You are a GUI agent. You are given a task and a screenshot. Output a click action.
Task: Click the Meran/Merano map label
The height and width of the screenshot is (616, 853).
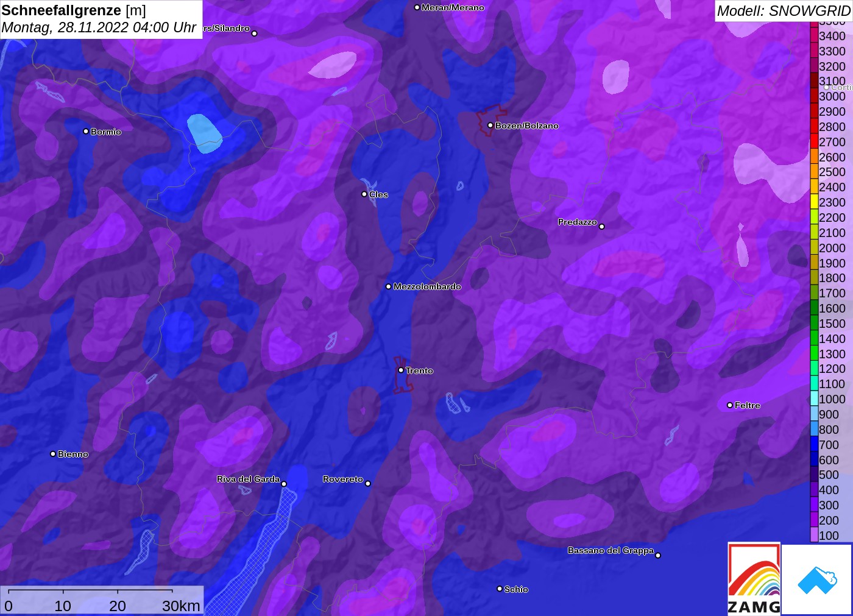point(453,7)
